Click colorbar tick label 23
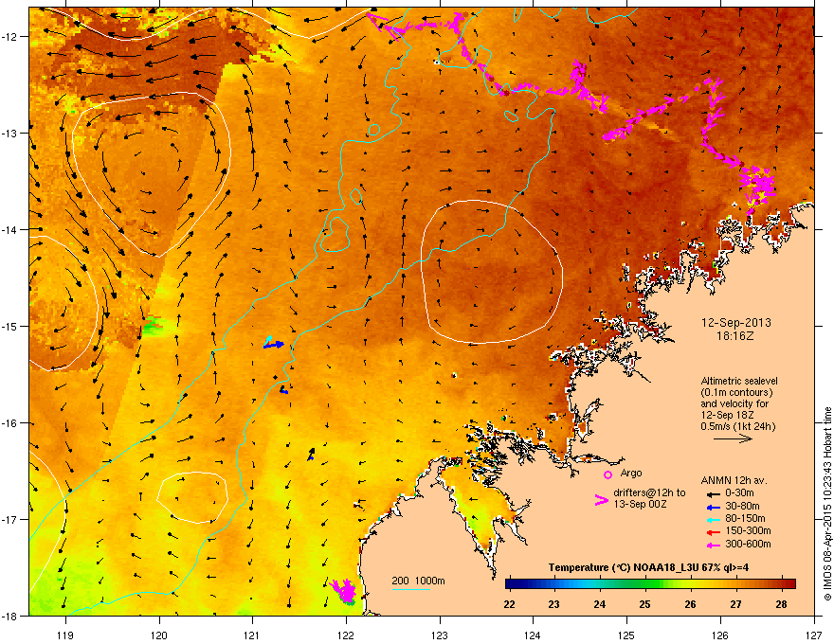834x644 pixels. 554,604
